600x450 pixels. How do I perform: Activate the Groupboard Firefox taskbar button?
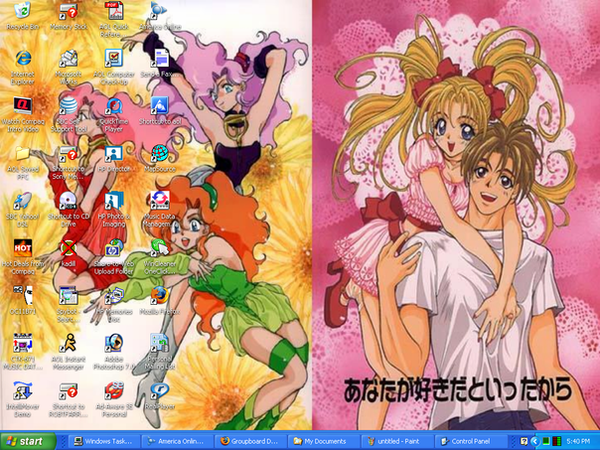(249, 441)
